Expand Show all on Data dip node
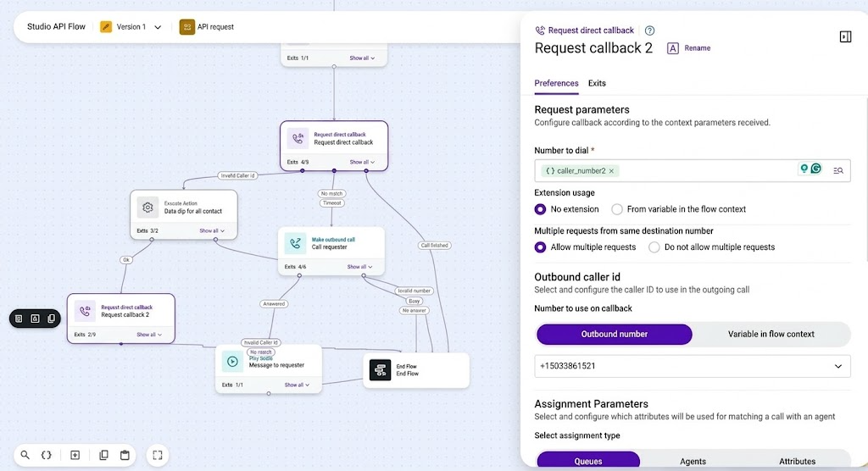 pyautogui.click(x=212, y=230)
